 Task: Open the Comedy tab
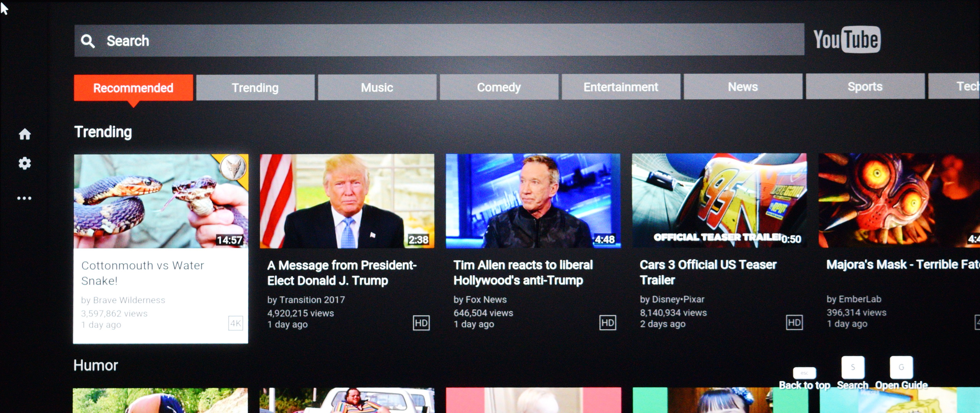pos(499,87)
